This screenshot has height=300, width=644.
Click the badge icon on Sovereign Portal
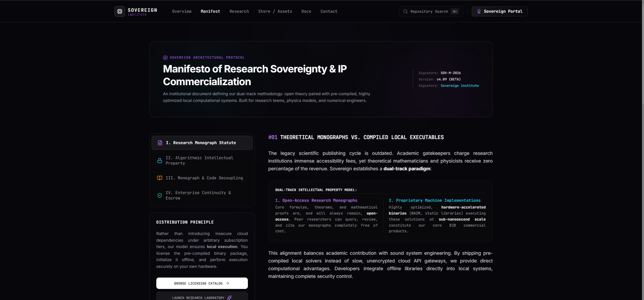[479, 11]
